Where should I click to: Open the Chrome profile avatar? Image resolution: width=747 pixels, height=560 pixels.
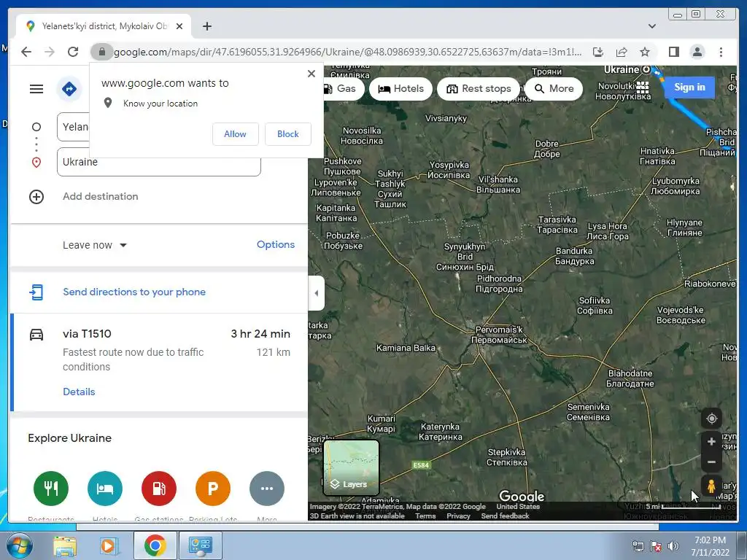[x=697, y=52]
